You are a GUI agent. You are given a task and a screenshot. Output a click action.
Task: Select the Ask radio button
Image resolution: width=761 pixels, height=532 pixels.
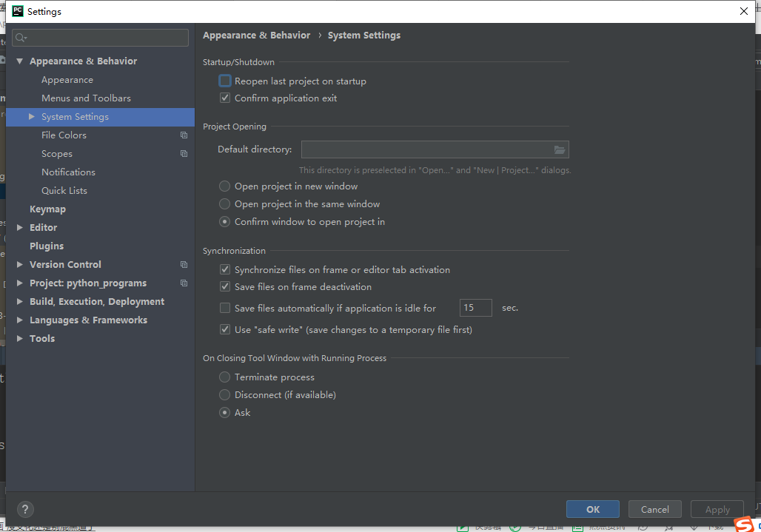224,413
